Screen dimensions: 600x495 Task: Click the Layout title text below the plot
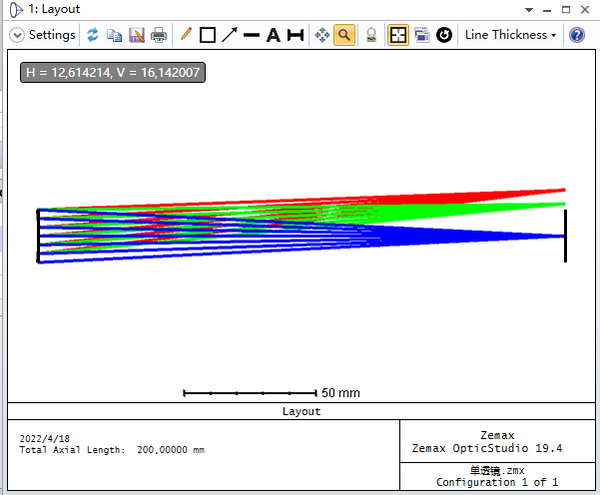[301, 411]
